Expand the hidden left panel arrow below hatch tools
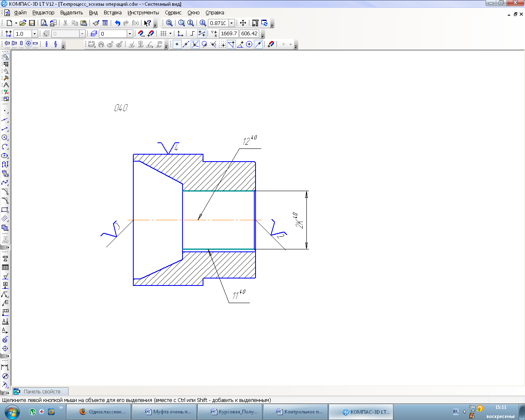The width and height of the screenshot is (525, 420). (8, 247)
